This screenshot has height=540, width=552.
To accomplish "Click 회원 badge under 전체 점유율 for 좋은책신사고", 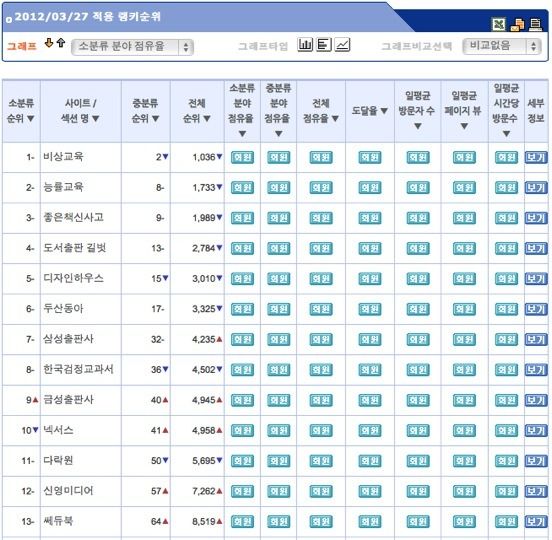I will click(x=321, y=218).
